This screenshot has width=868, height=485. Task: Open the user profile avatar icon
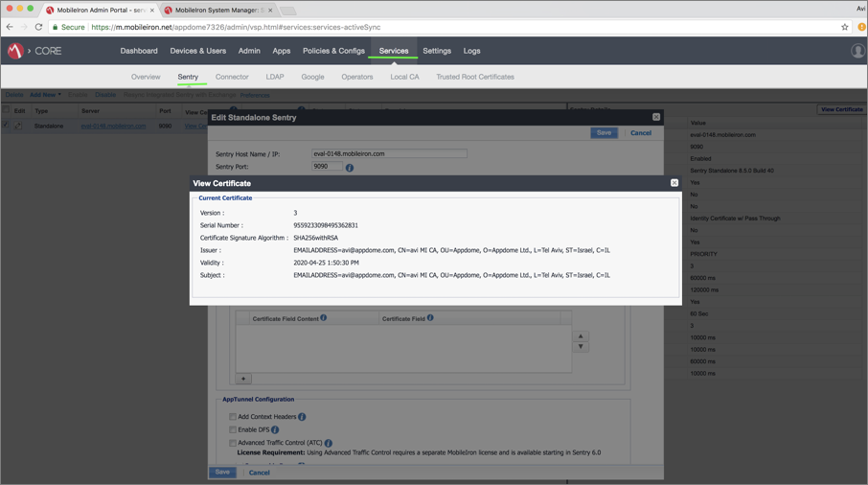point(857,51)
